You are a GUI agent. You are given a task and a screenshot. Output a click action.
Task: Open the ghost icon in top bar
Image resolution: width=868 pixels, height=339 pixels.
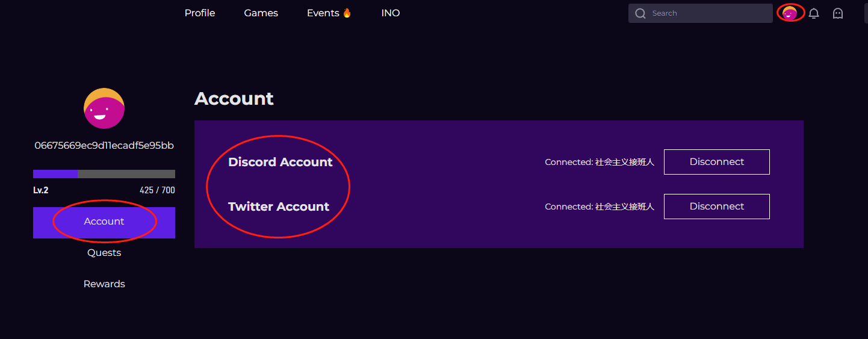(x=837, y=13)
